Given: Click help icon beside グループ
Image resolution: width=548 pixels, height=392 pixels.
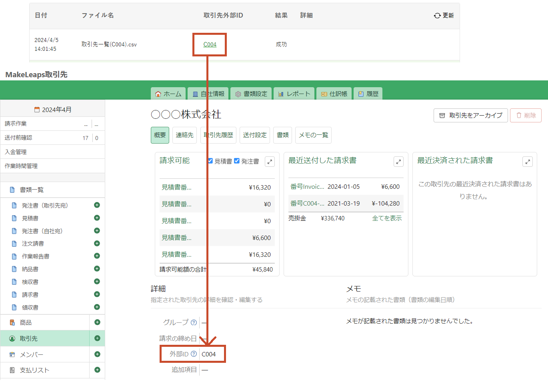Looking at the screenshot, I should [x=194, y=322].
